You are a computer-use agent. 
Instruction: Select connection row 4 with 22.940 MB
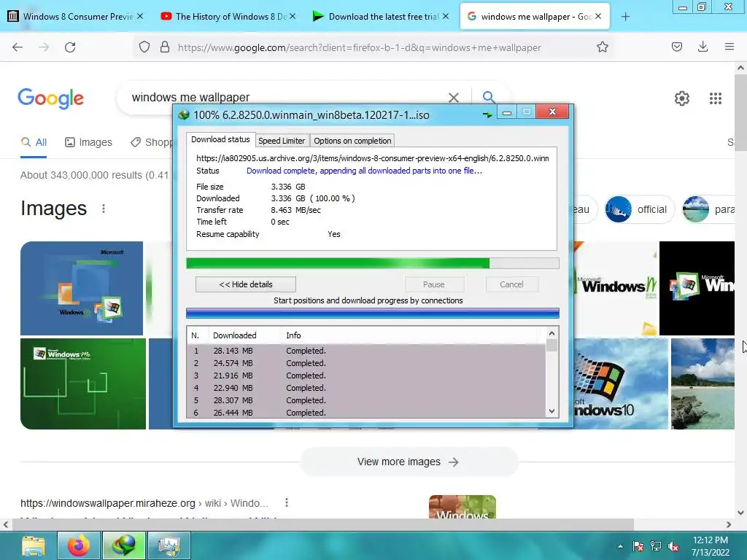[366, 388]
